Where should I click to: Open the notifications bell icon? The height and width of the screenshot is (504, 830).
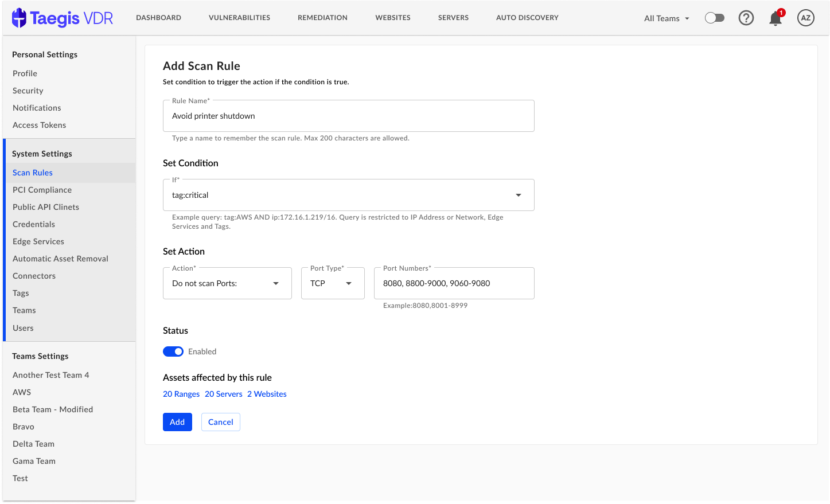[x=776, y=18]
